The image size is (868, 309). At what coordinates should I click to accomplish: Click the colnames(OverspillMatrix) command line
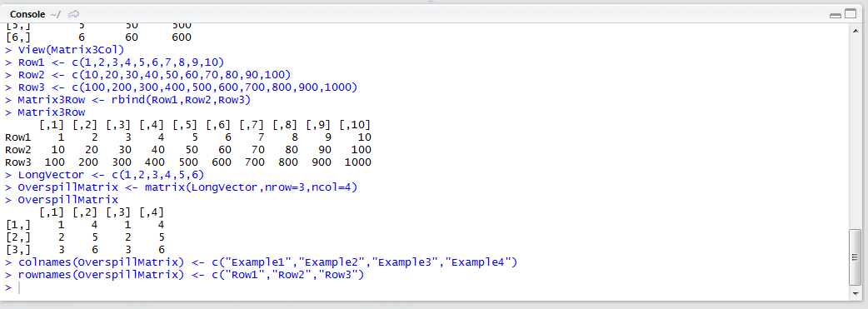click(x=261, y=262)
